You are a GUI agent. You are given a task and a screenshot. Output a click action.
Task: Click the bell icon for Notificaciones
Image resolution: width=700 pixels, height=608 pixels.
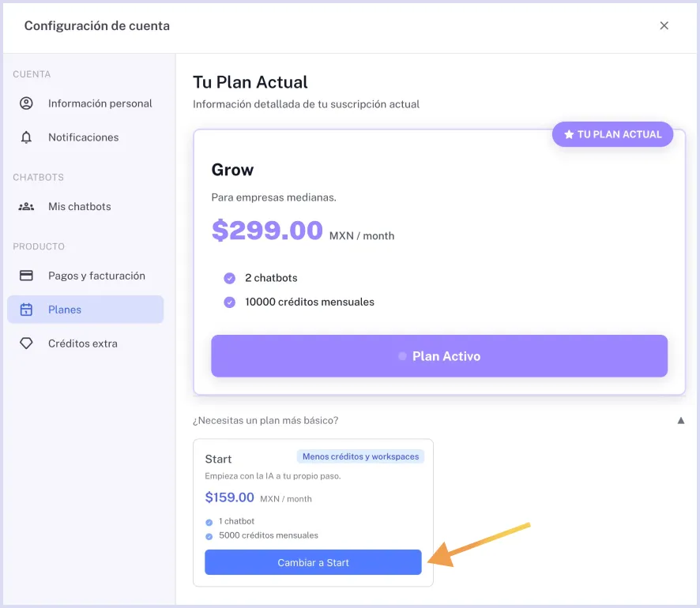pos(26,137)
